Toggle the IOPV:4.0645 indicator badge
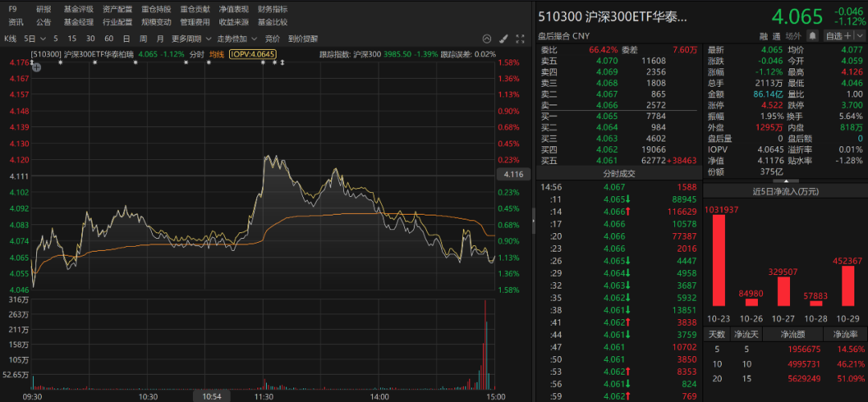Viewport: 868px width, 402px height. 252,54
